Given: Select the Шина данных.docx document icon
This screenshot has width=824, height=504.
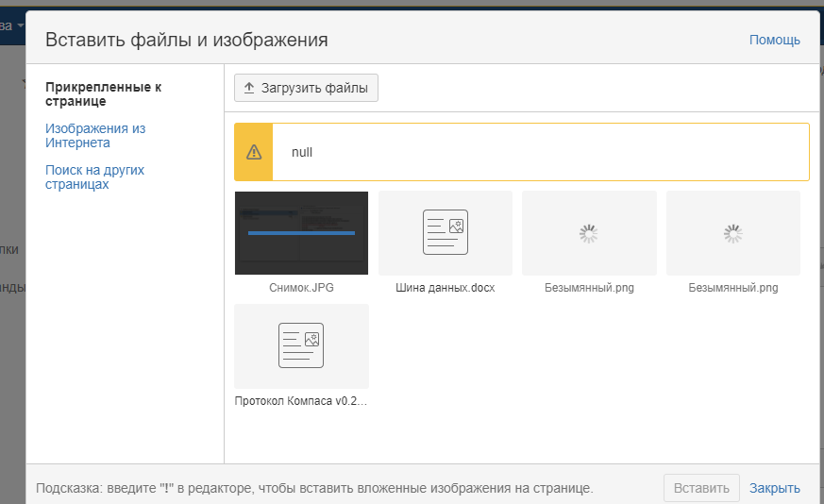Looking at the screenshot, I should tap(446, 232).
